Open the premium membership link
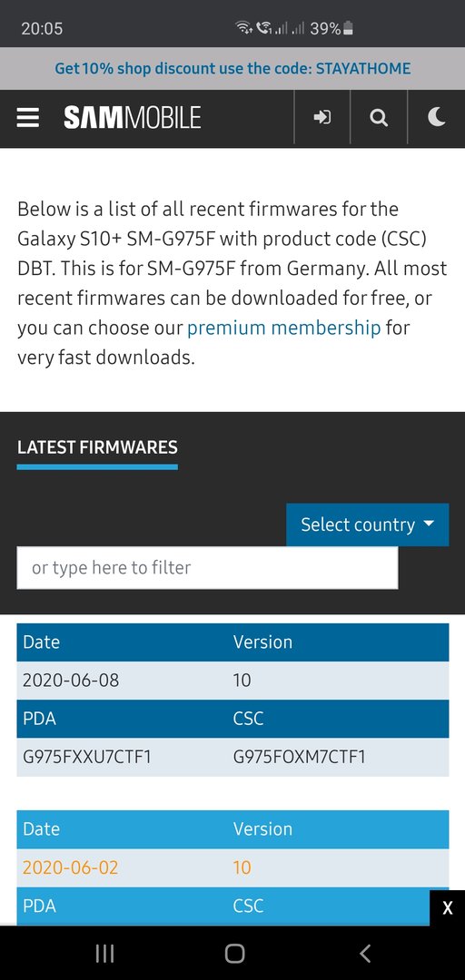Image resolution: width=465 pixels, height=980 pixels. 283,328
